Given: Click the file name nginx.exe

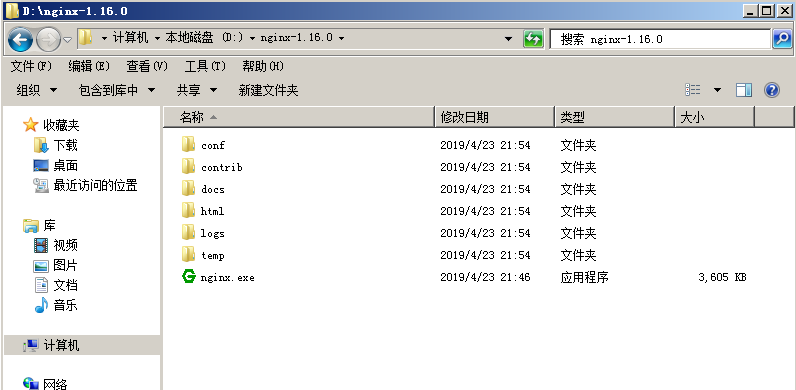Looking at the screenshot, I should [227, 277].
